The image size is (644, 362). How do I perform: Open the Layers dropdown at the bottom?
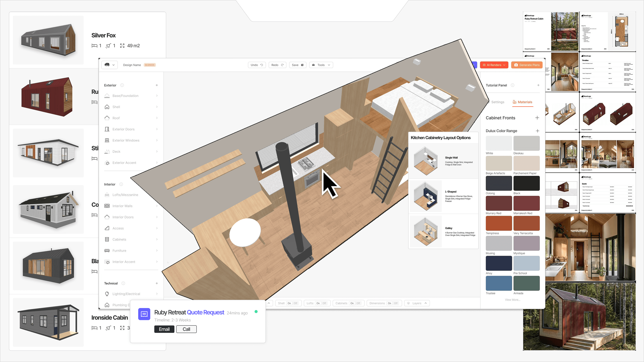[x=416, y=303]
